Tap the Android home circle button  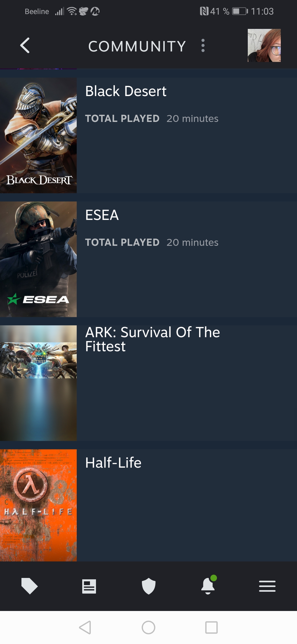point(148,627)
